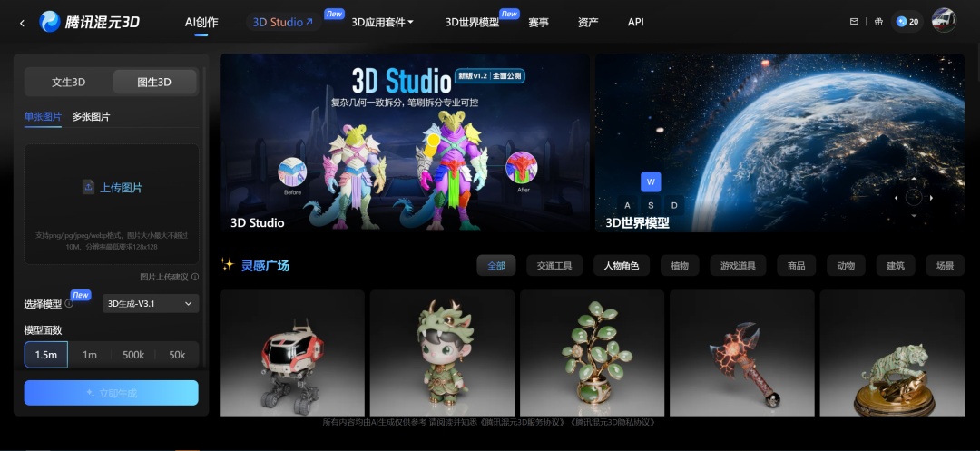The image size is (980, 451).
Task: Switch to the 文生3D mode
Action: point(68,82)
